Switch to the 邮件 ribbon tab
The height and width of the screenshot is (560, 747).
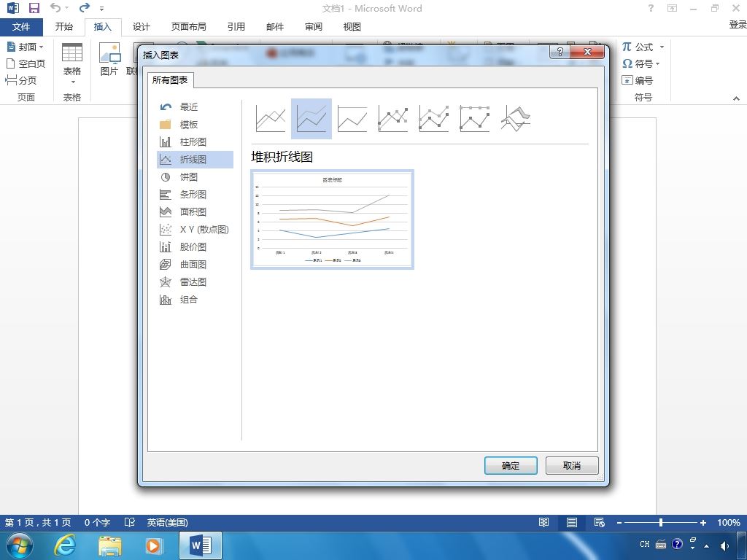click(275, 27)
